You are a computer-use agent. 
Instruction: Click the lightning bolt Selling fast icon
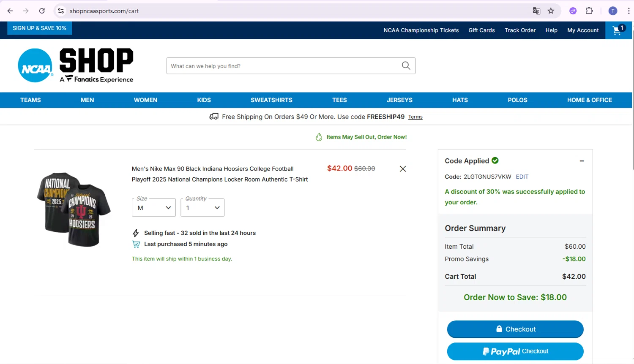point(136,233)
